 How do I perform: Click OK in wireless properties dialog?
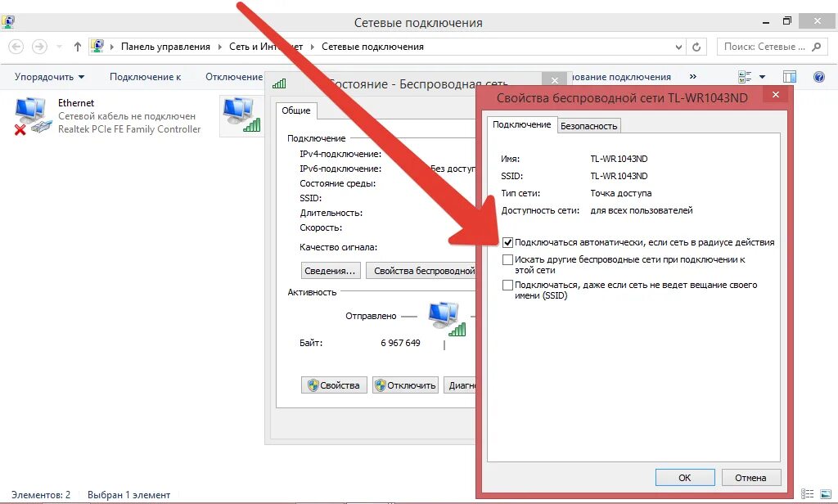tap(685, 478)
